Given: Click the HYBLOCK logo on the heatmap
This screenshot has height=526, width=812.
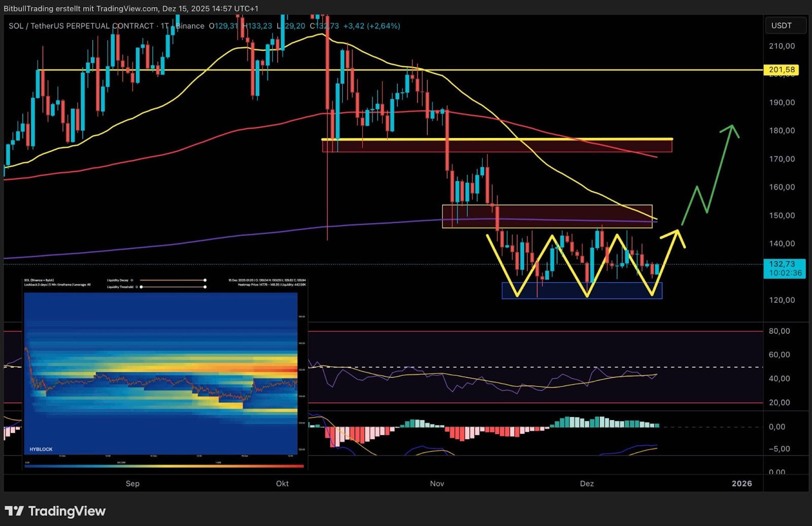Looking at the screenshot, I should 41,449.
